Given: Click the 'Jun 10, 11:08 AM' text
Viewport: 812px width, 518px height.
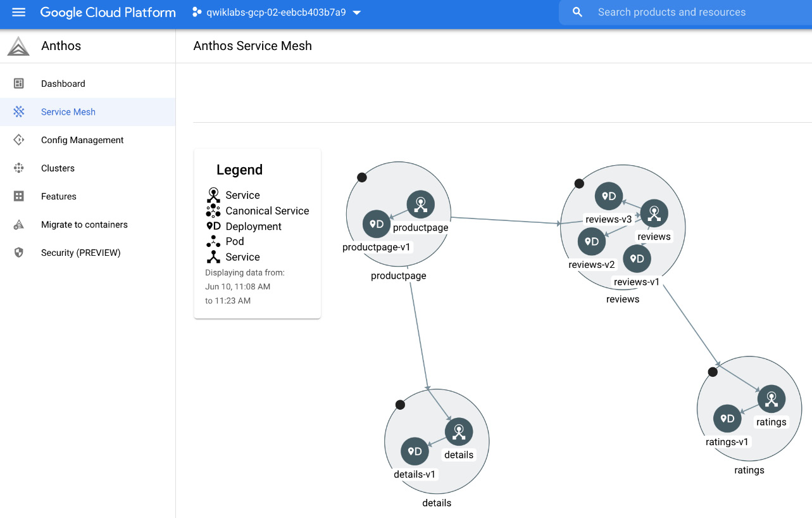Looking at the screenshot, I should pyautogui.click(x=238, y=287).
